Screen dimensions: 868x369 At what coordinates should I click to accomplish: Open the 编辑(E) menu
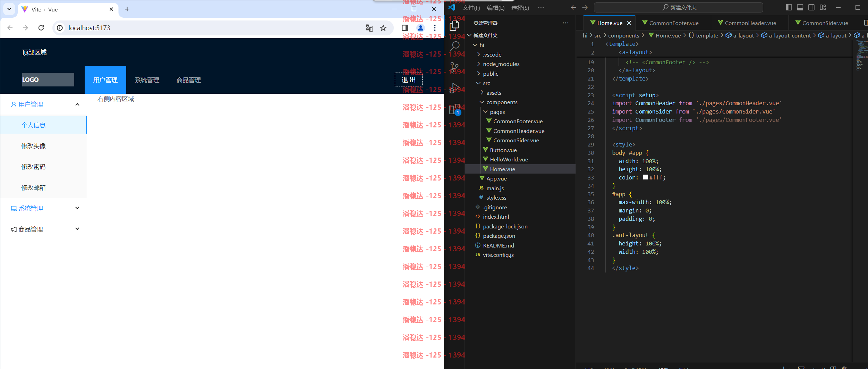click(495, 8)
